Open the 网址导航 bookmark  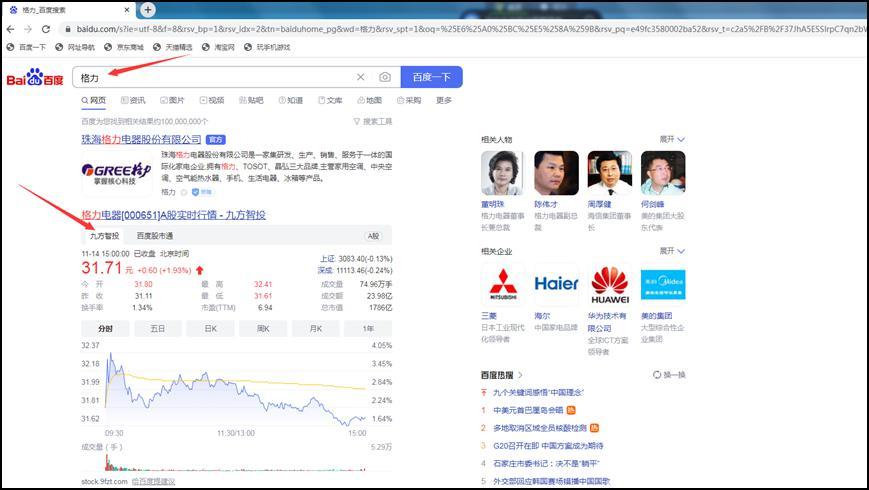tap(75, 47)
